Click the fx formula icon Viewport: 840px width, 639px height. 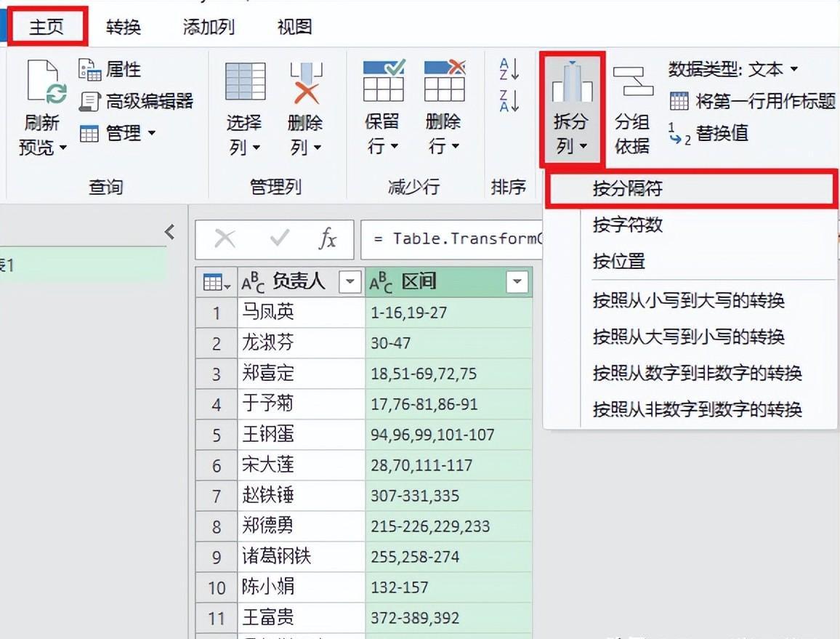point(328,238)
